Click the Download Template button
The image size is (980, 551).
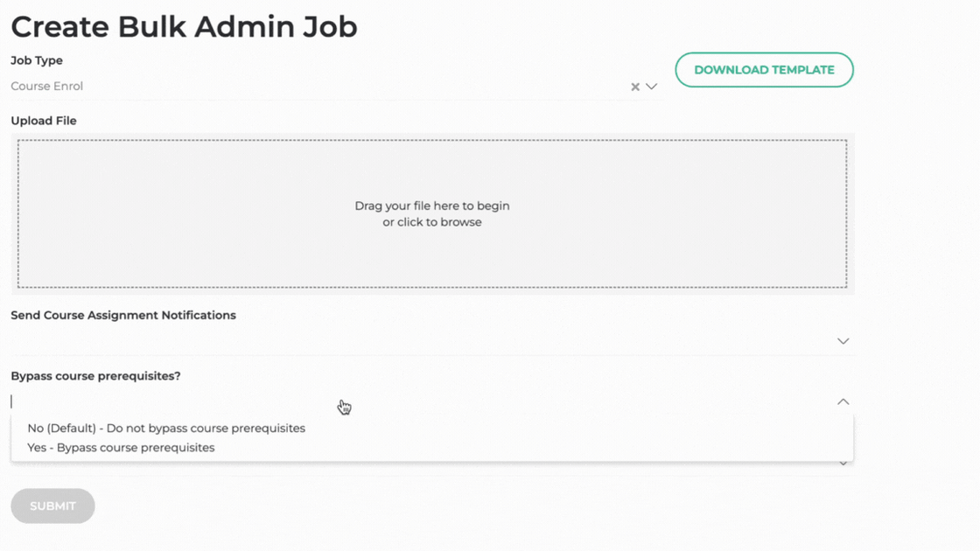[x=764, y=70]
